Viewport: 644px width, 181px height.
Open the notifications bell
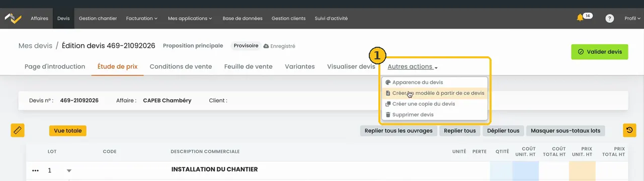coord(580,18)
